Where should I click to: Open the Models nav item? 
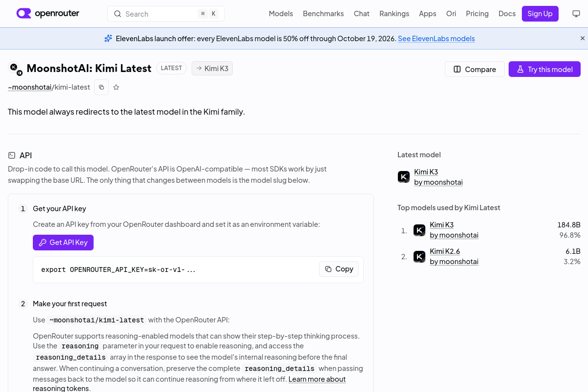[281, 14]
